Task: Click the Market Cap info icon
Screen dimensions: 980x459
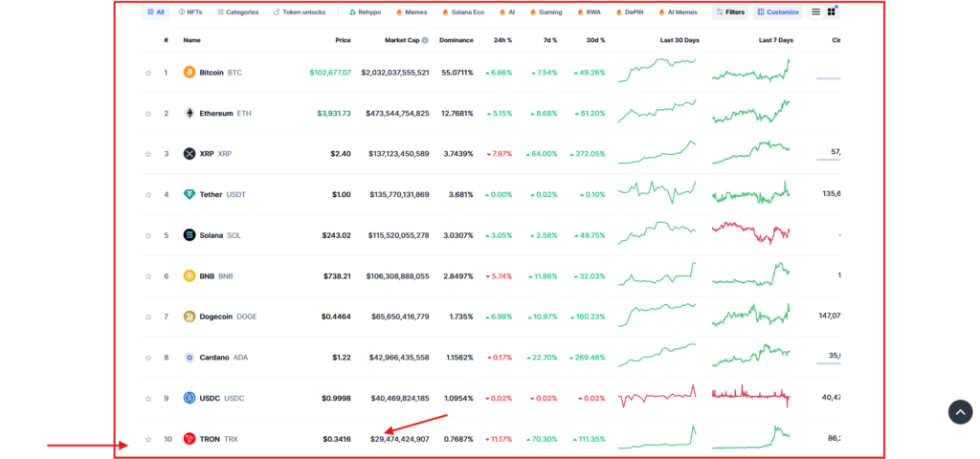Action: pos(425,40)
